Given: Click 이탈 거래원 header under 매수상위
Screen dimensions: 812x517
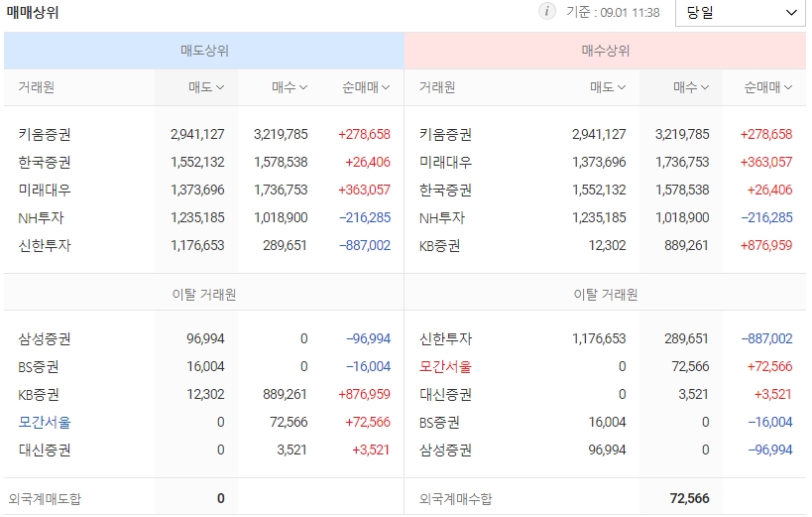Looking at the screenshot, I should [606, 295].
